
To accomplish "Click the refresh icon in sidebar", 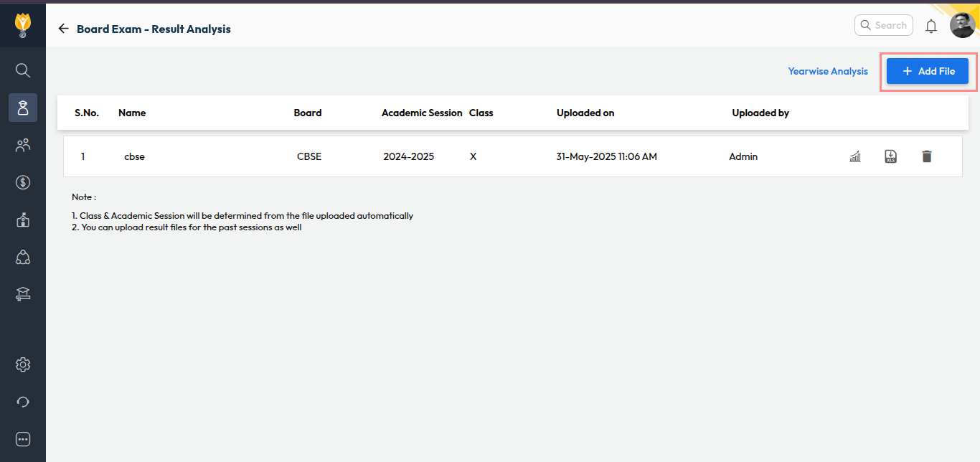I will click(23, 402).
